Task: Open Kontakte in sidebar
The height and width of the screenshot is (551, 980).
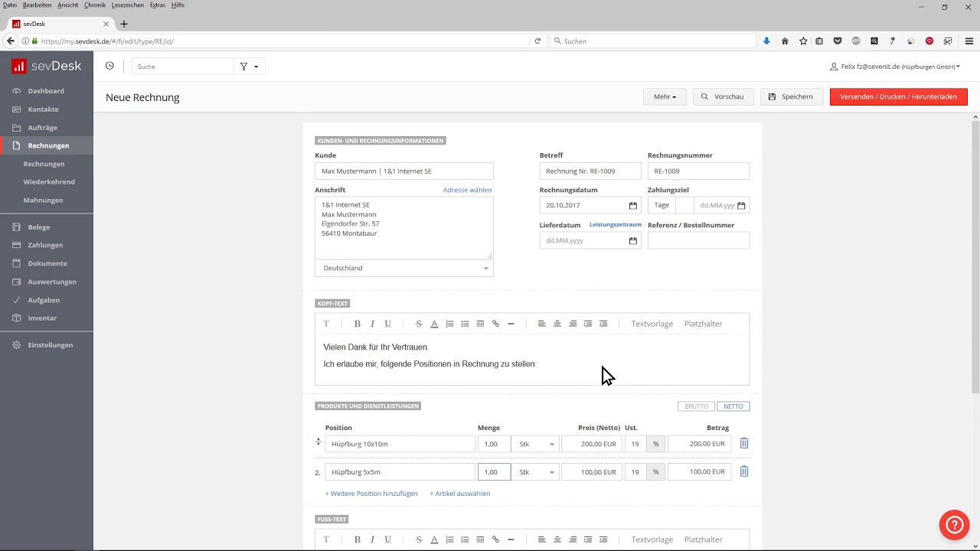Action: (44, 109)
